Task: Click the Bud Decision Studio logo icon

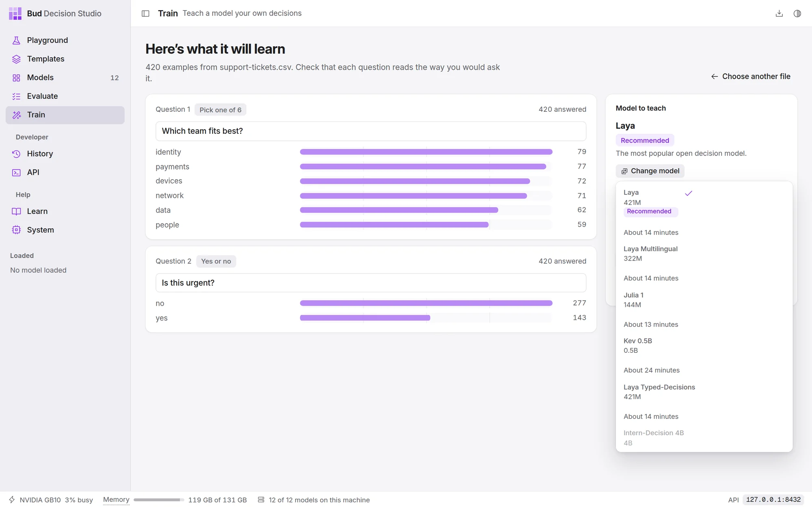Action: pos(15,13)
